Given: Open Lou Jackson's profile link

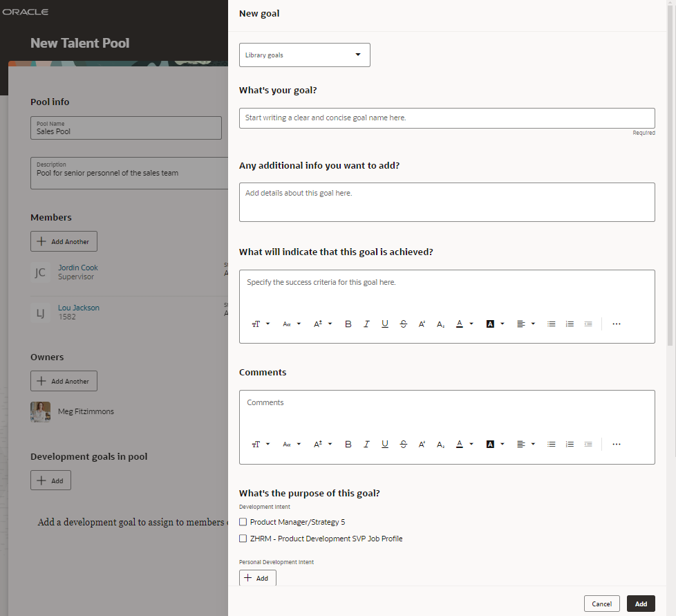Looking at the screenshot, I should (x=79, y=308).
